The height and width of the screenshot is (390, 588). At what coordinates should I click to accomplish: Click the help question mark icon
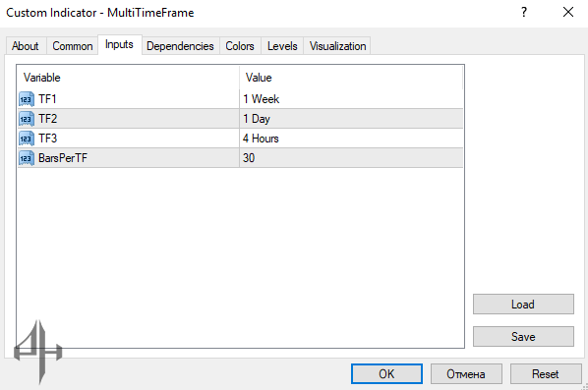coord(524,13)
